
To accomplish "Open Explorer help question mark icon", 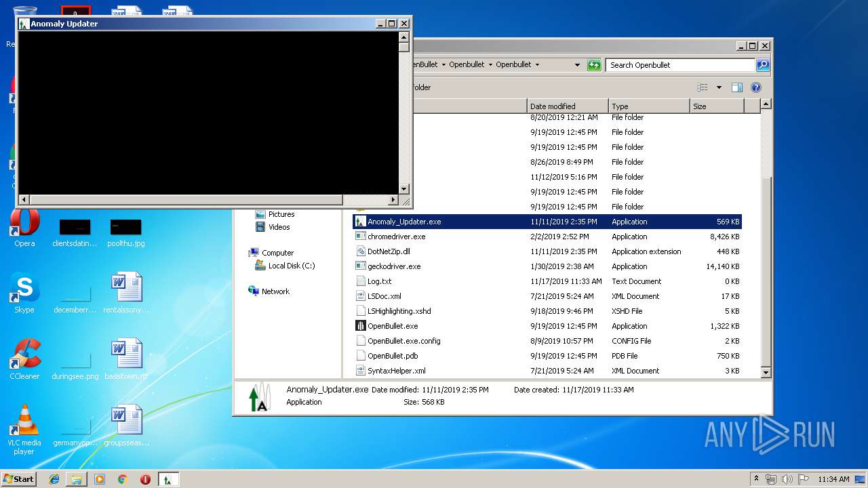I will coord(756,87).
